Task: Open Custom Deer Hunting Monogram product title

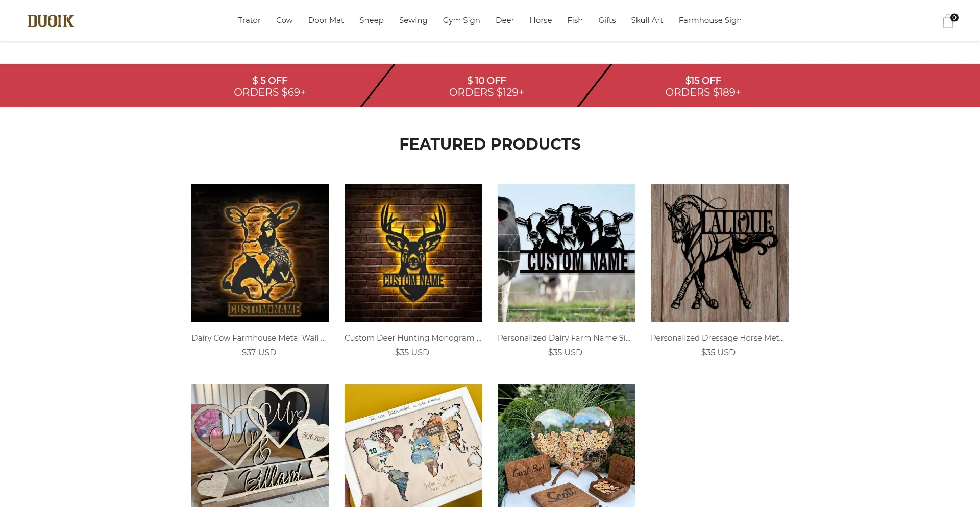Action: tap(413, 338)
